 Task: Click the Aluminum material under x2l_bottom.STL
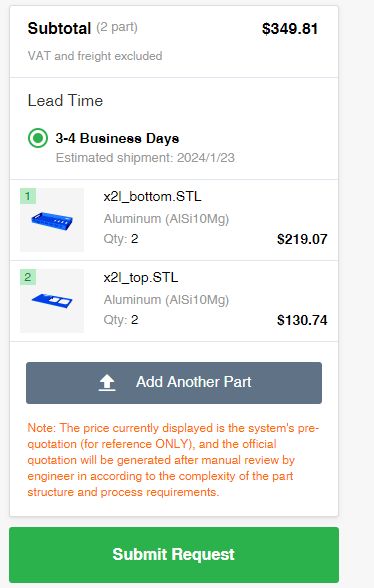(166, 219)
